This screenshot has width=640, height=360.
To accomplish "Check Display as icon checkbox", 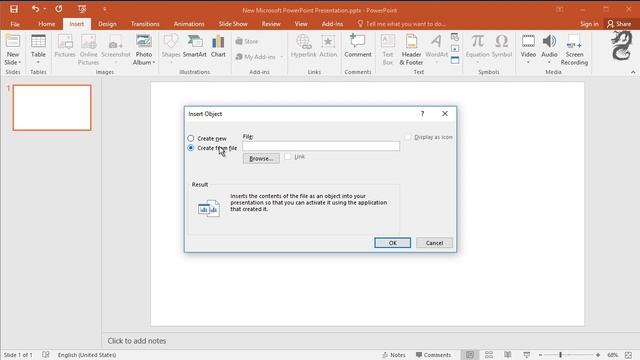I will click(x=408, y=137).
